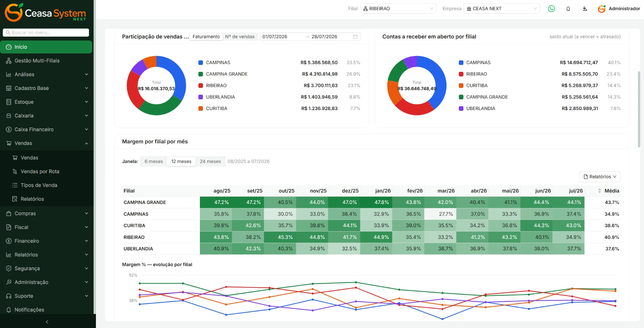Click the receivables total R$ 36.646.748,49

coord(417,89)
